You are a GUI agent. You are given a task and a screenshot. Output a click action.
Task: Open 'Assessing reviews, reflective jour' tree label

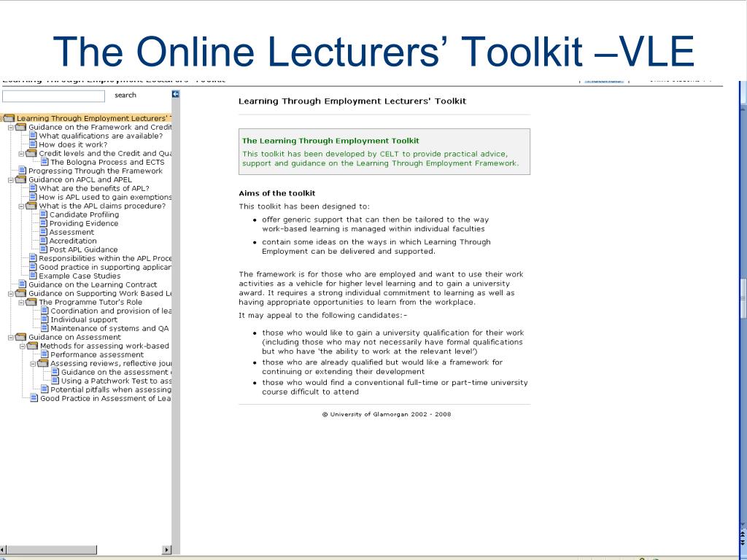click(111, 363)
